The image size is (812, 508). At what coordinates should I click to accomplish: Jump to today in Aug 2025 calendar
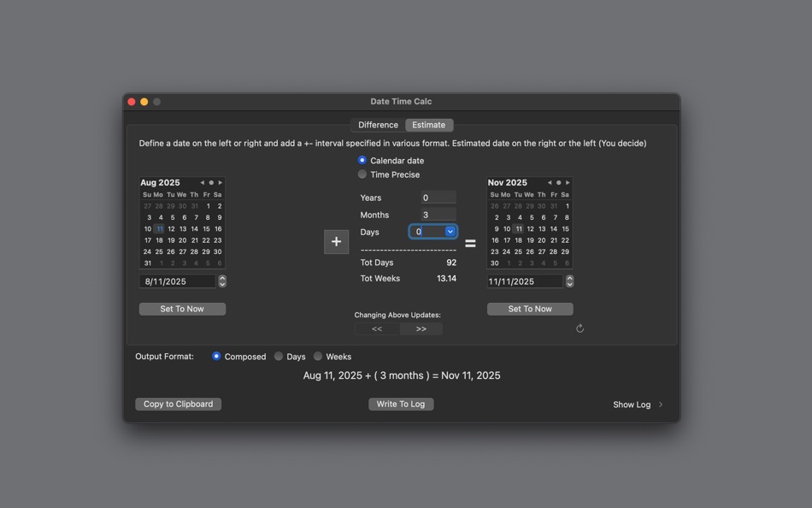(x=211, y=182)
